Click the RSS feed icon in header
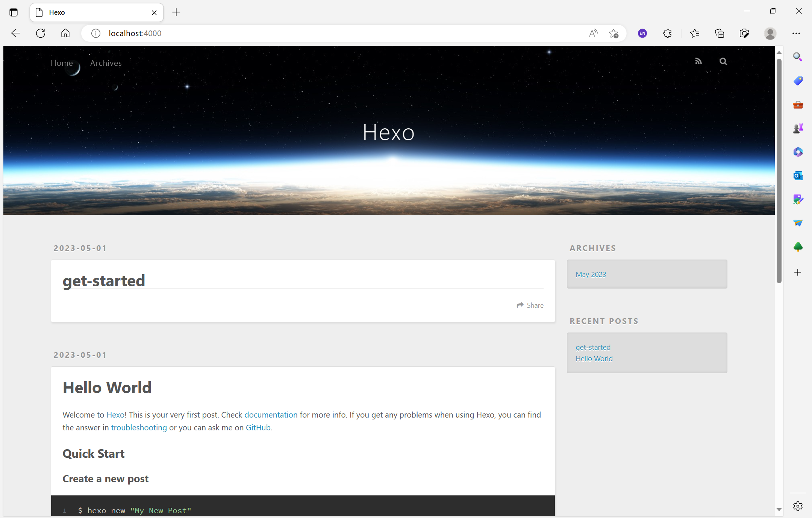 click(x=698, y=61)
